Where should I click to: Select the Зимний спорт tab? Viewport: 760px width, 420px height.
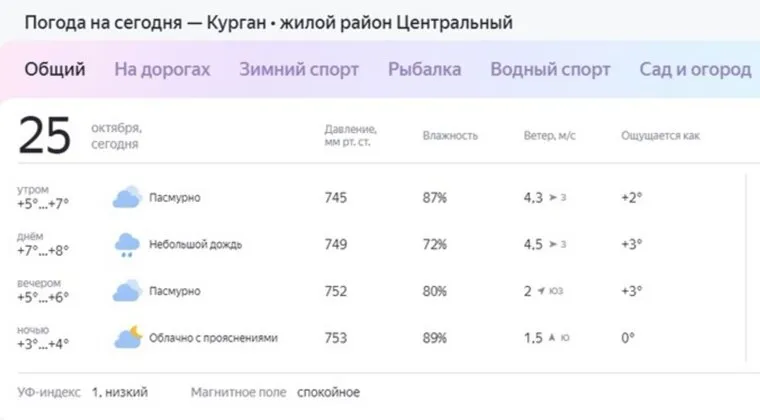(299, 69)
